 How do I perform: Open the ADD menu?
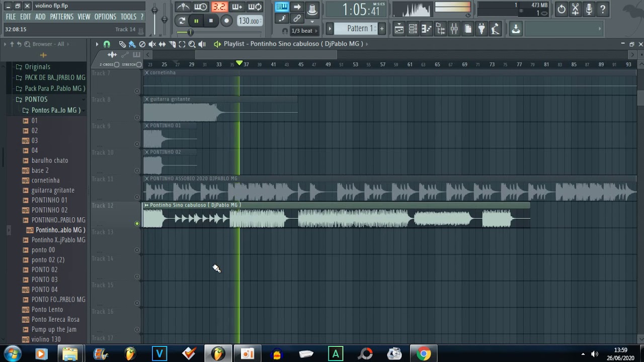pyautogui.click(x=40, y=17)
